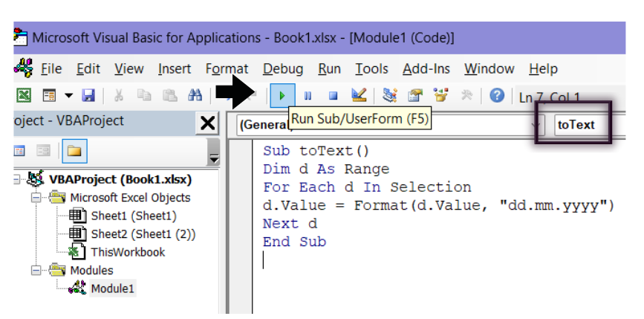Open the Debug menu

click(283, 68)
